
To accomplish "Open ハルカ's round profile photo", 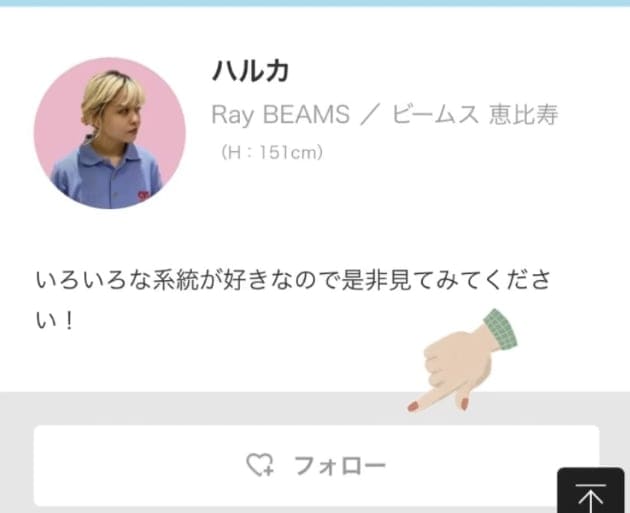I will 110,133.
